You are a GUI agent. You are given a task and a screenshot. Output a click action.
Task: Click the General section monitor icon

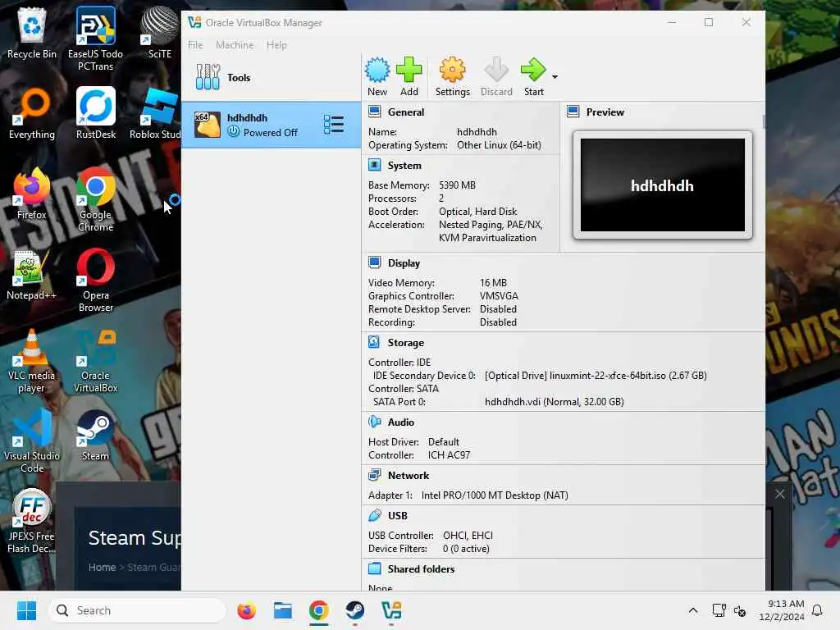click(374, 112)
